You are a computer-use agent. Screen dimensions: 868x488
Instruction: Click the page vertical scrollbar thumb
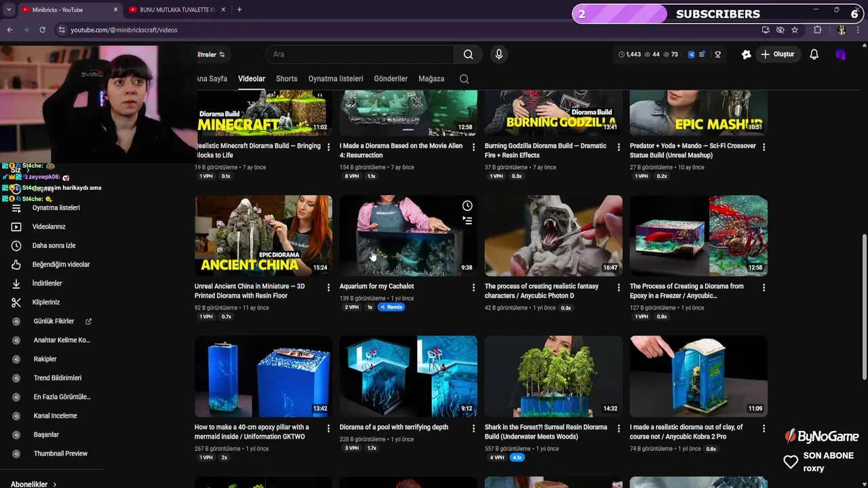coord(864,307)
